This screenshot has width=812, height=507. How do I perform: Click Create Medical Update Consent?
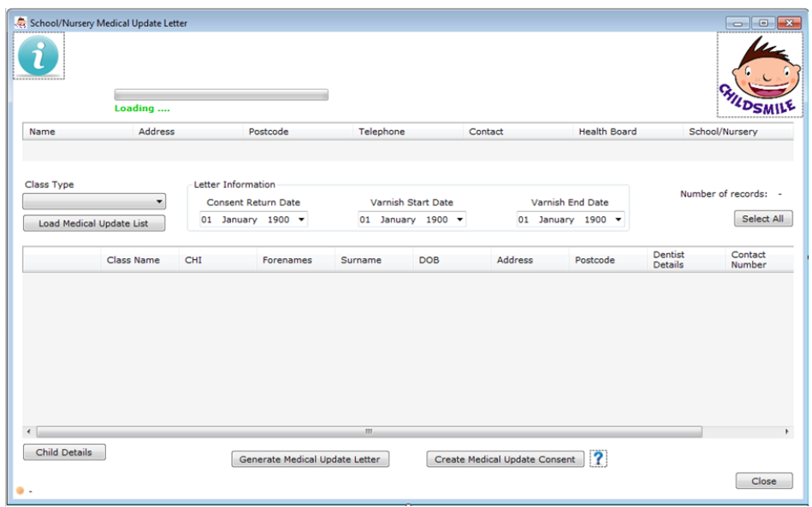(505, 459)
